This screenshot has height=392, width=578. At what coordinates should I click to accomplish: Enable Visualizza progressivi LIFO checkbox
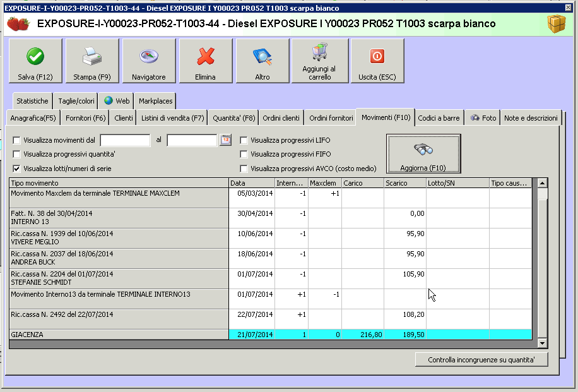click(x=244, y=140)
